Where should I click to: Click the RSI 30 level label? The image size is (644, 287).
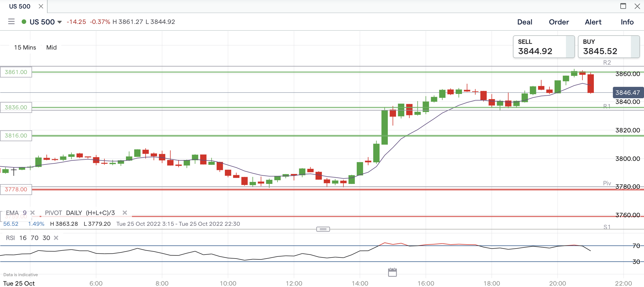click(x=636, y=262)
